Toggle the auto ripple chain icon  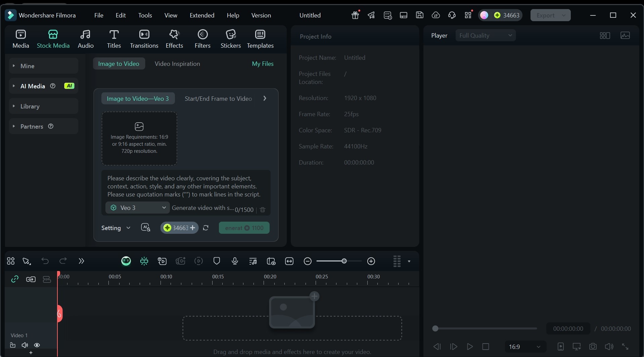[x=31, y=279]
